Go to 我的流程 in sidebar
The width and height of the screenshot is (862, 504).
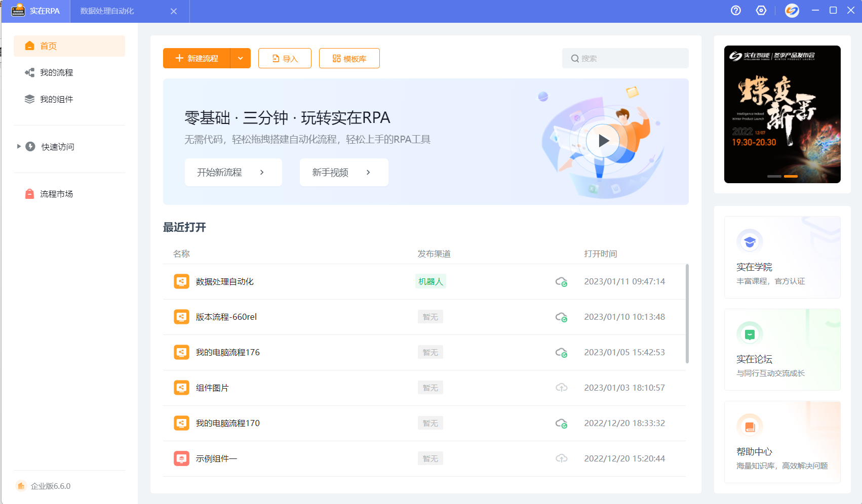pos(56,73)
